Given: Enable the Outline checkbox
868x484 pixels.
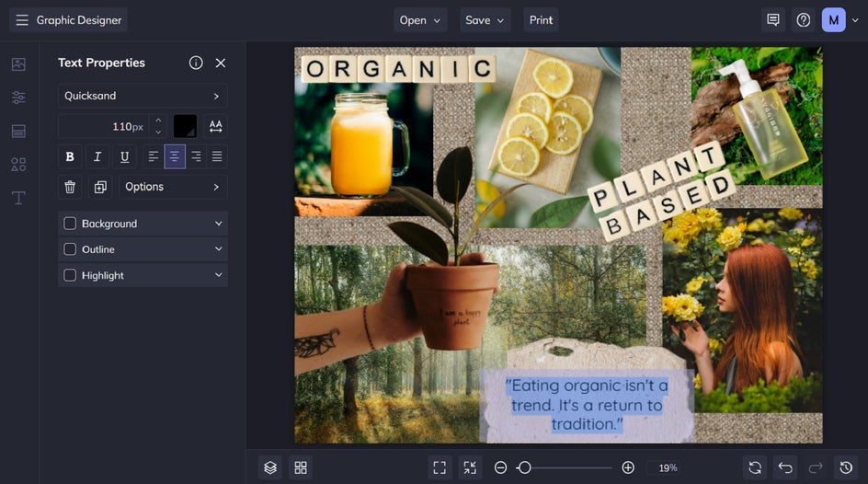Looking at the screenshot, I should pos(70,249).
